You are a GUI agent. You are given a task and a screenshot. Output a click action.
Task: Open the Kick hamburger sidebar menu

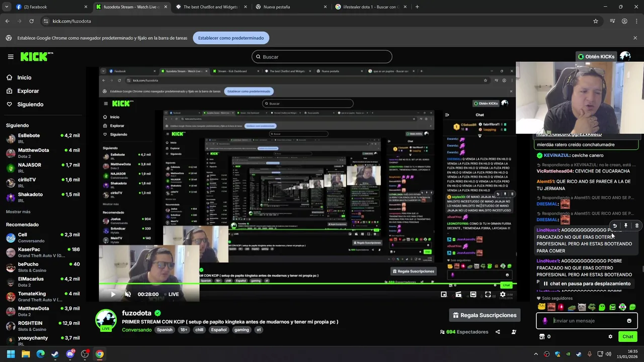11,57
